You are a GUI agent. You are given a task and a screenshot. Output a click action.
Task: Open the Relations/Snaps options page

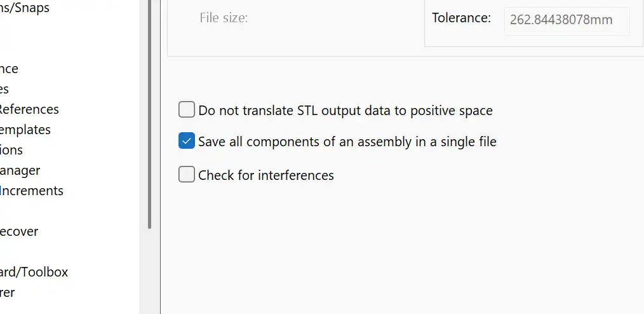[x=24, y=8]
